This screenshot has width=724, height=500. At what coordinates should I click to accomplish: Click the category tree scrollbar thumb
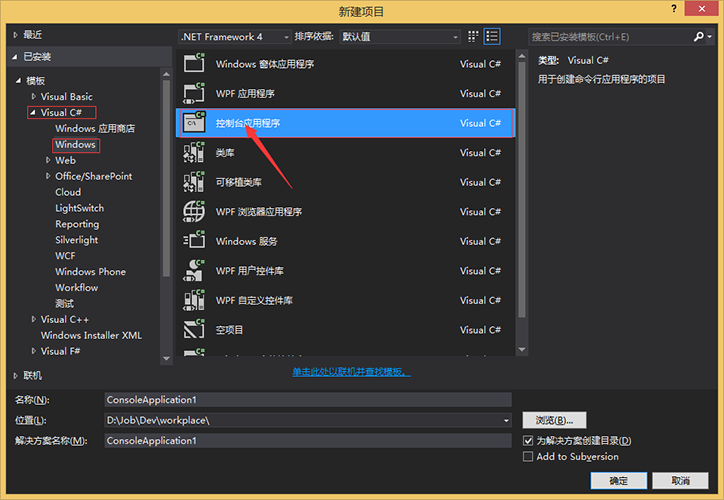[166, 178]
